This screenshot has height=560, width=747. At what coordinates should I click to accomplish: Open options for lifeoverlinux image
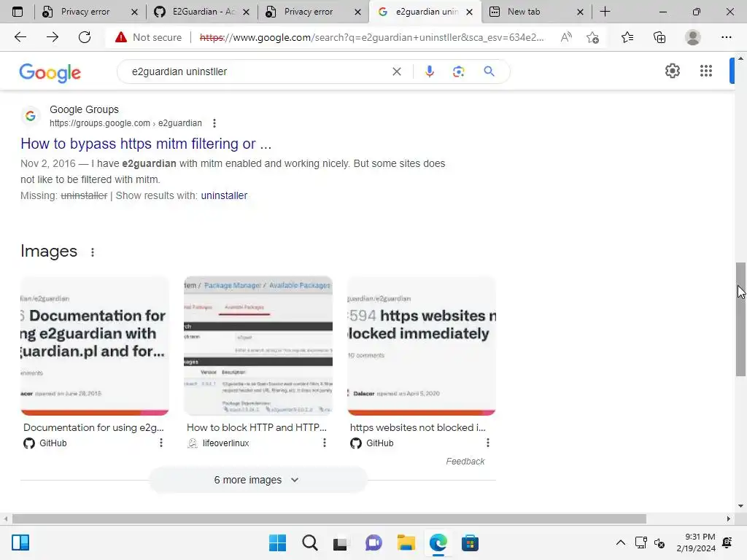pyautogui.click(x=325, y=443)
